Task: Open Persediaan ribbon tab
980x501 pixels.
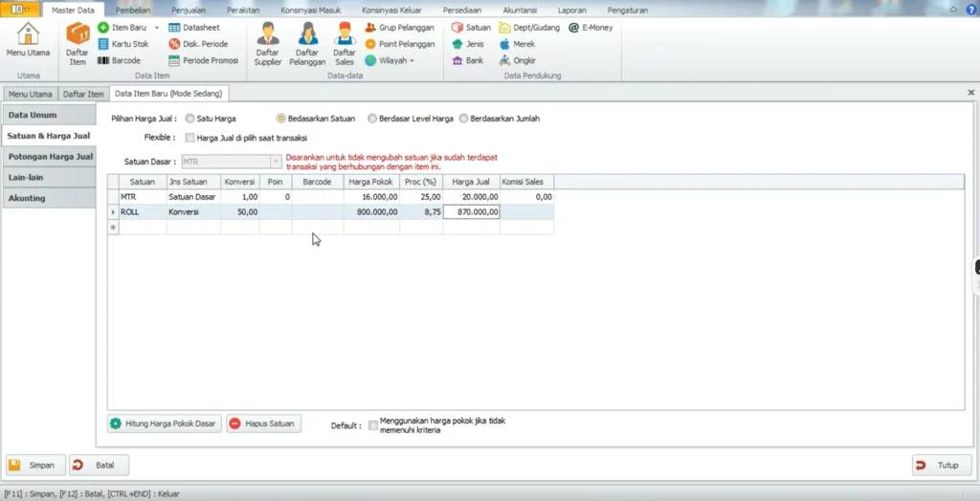Action: click(x=463, y=10)
